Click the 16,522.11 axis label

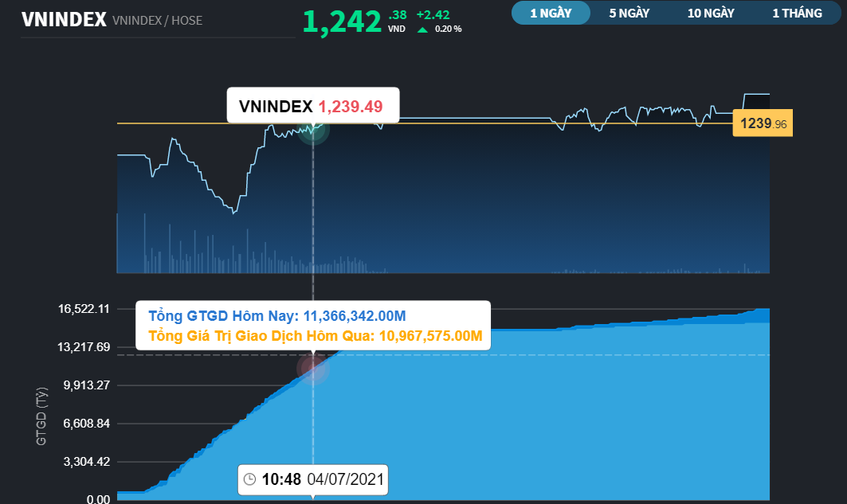tap(84, 309)
